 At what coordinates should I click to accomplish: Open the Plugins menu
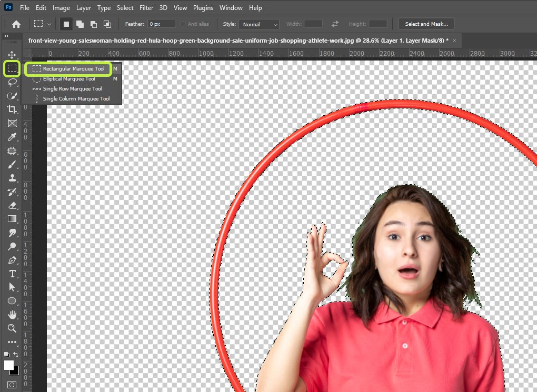(203, 7)
